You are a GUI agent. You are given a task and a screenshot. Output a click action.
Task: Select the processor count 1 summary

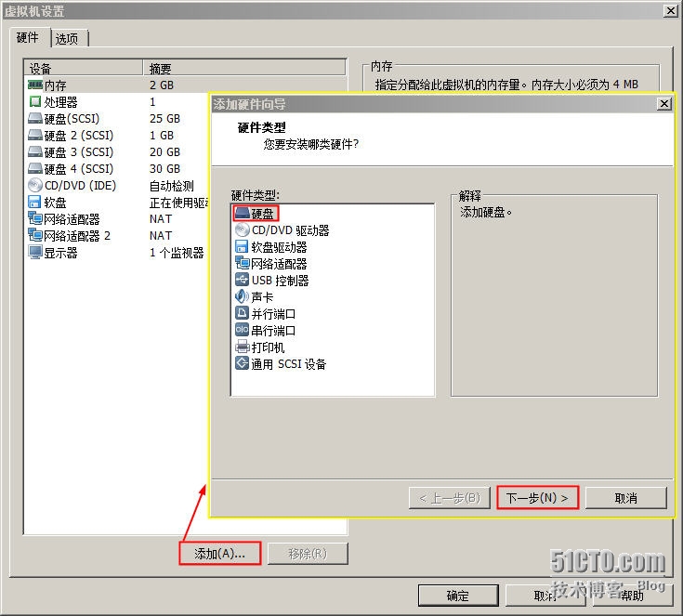tap(152, 102)
